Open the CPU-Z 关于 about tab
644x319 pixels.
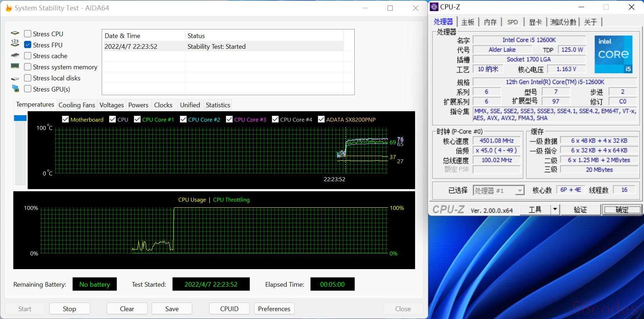[x=590, y=22]
